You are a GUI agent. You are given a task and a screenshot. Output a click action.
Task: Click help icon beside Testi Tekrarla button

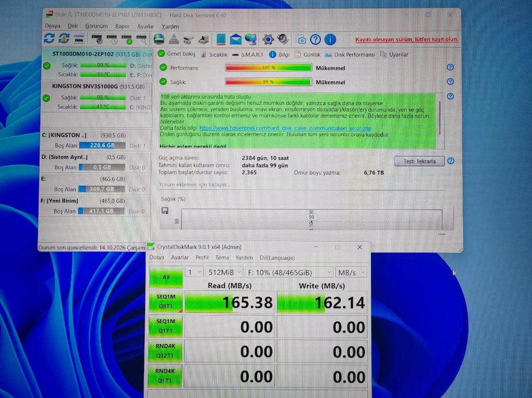(x=450, y=161)
